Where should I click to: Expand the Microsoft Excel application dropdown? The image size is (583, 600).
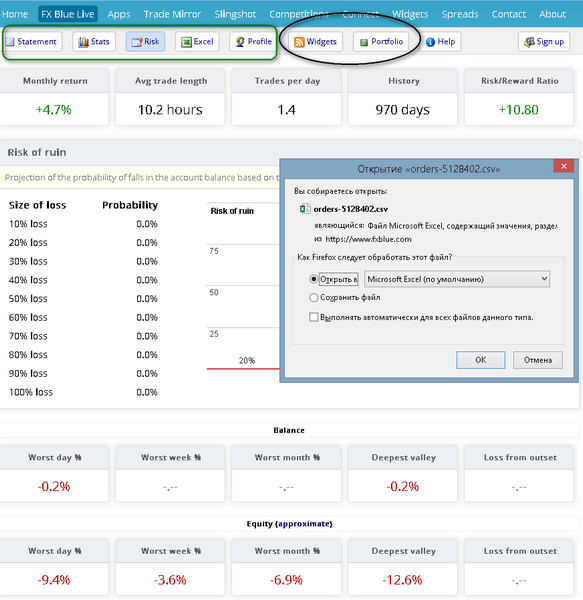tap(457, 279)
